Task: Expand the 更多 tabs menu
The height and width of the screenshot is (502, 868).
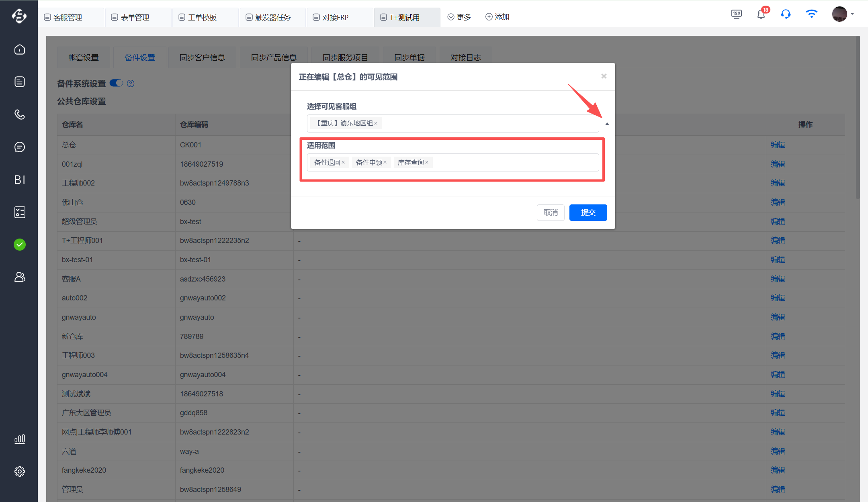Action: 459,17
